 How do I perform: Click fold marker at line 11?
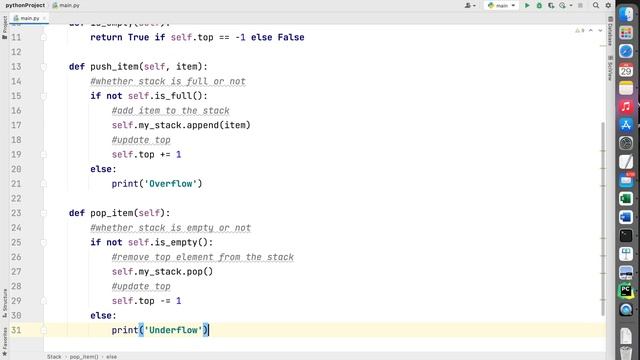point(44,37)
